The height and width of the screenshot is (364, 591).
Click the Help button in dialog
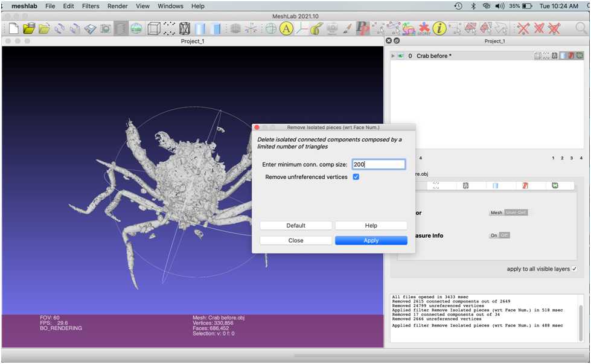click(x=371, y=225)
